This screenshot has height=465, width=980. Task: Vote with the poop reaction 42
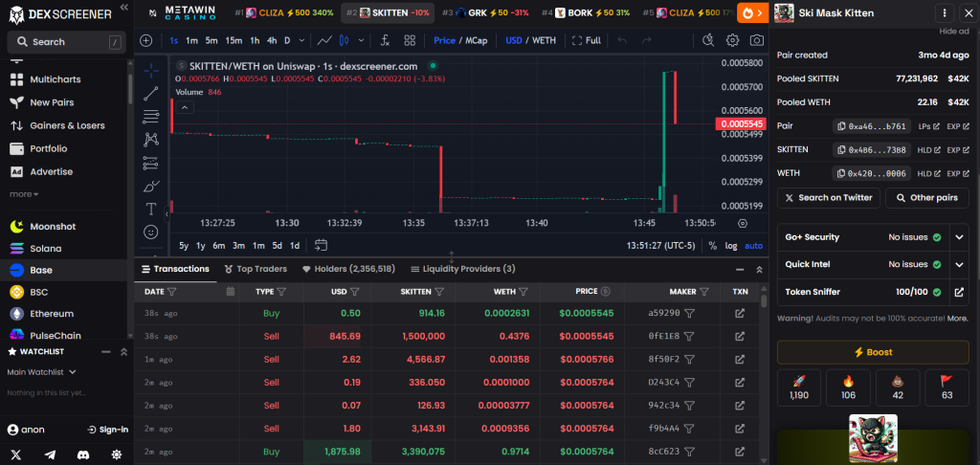[x=898, y=387]
